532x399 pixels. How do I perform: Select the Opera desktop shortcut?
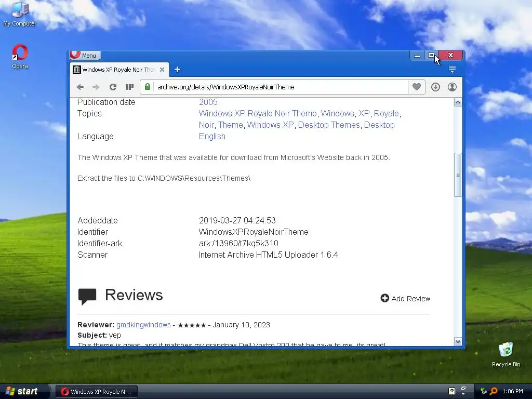(20, 57)
